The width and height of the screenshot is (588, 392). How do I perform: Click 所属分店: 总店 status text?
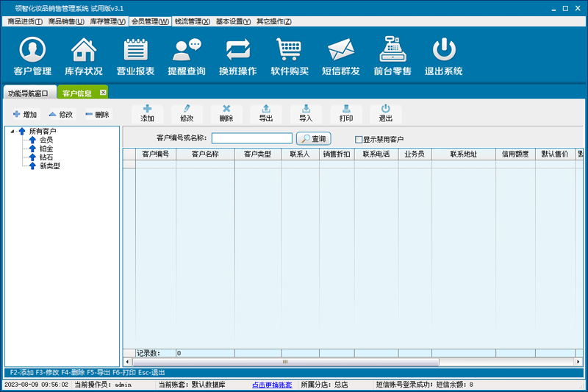pyautogui.click(x=324, y=385)
